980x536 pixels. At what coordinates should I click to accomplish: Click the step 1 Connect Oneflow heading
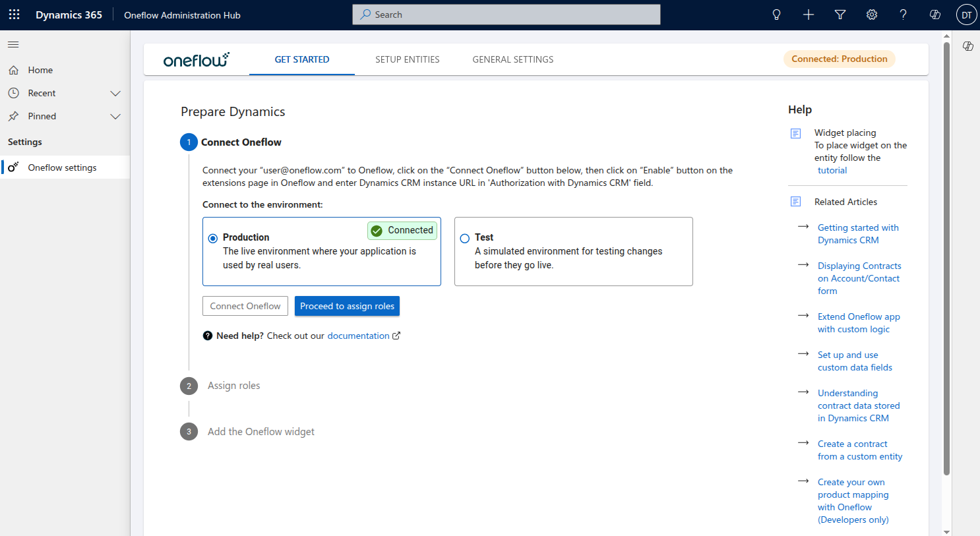[241, 142]
